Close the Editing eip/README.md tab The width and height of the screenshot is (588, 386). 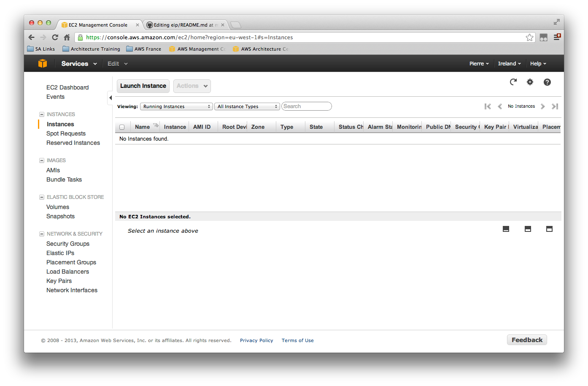[x=223, y=25]
